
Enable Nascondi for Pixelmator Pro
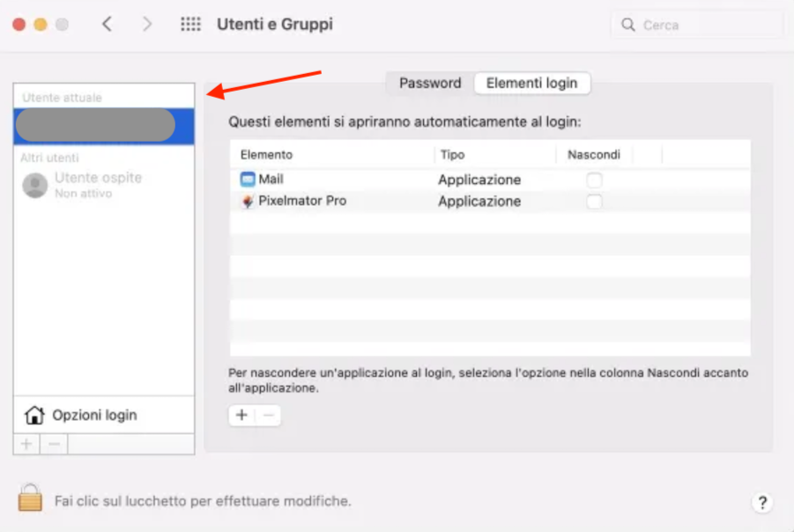pos(594,201)
